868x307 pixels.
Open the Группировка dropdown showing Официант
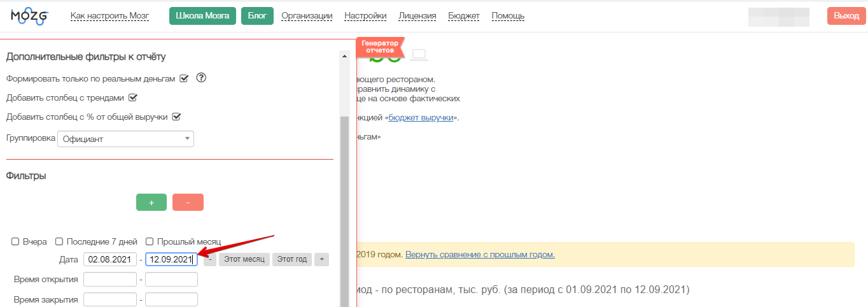125,139
